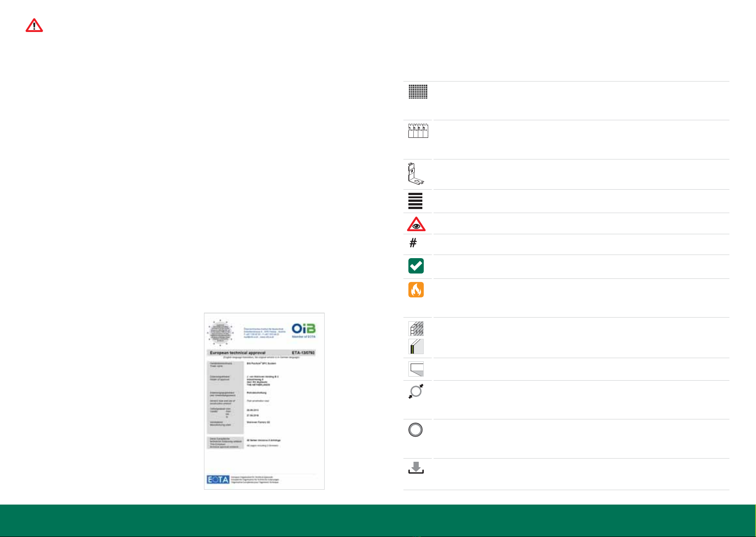
Task: Click the blue EOTA logo on the certificate
Action: (218, 480)
